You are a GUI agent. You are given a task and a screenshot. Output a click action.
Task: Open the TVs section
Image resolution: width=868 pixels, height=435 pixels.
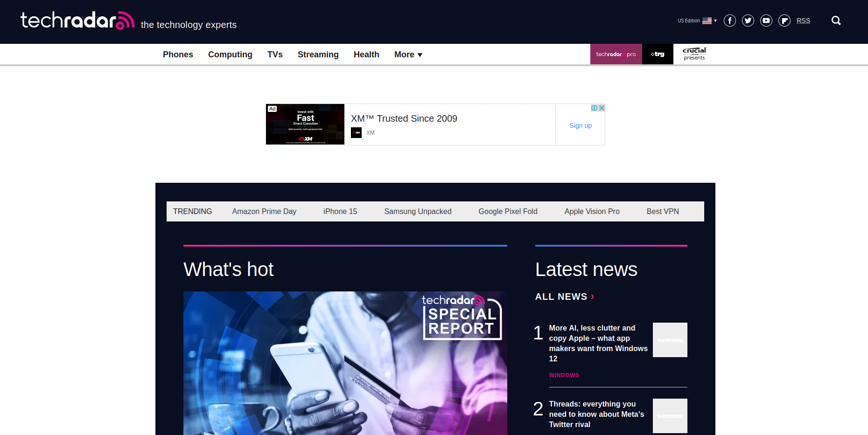[x=275, y=55]
